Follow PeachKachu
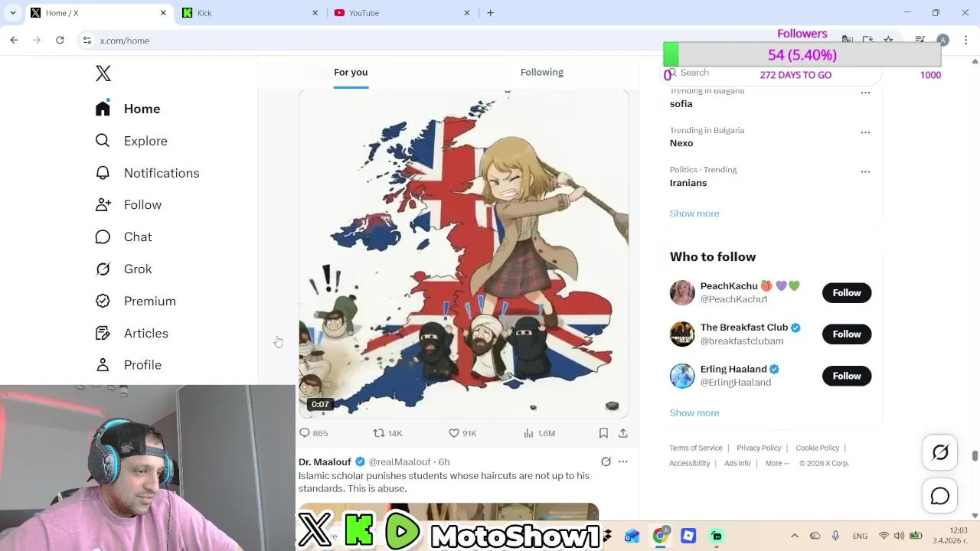Screen dimensions: 980x551 [x=847, y=292]
